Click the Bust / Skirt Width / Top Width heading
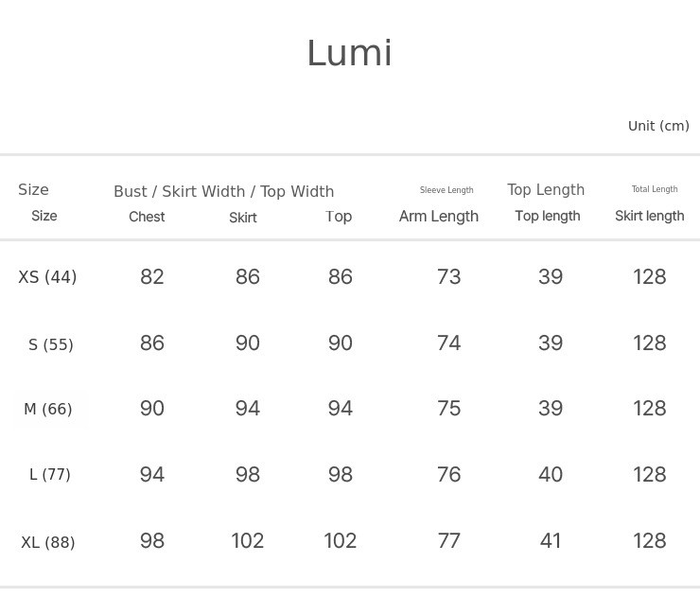 pos(223,191)
